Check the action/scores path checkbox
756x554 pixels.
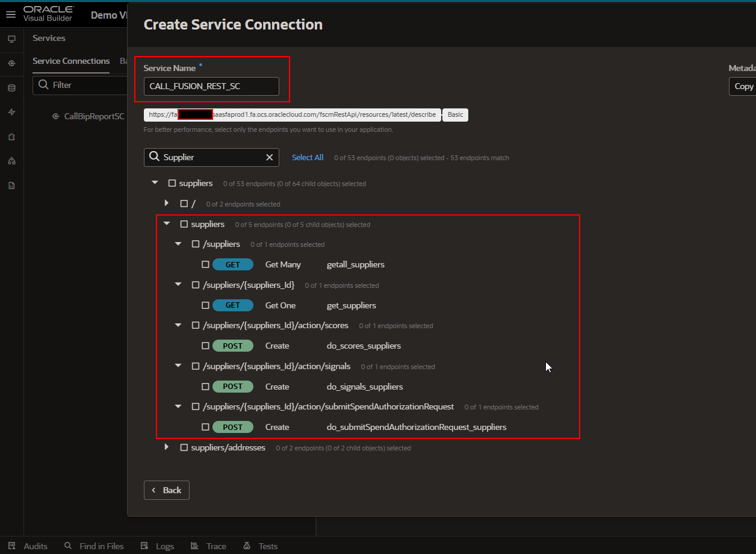pyautogui.click(x=196, y=325)
